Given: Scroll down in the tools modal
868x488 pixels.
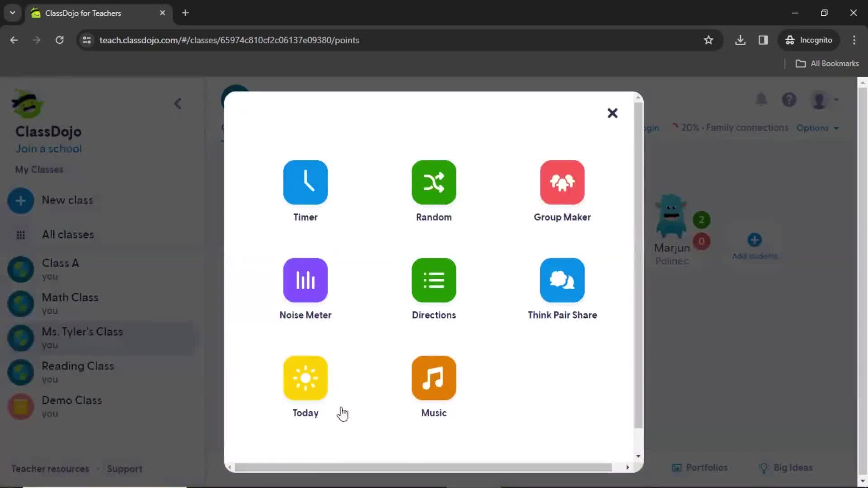Looking at the screenshot, I should click(638, 456).
